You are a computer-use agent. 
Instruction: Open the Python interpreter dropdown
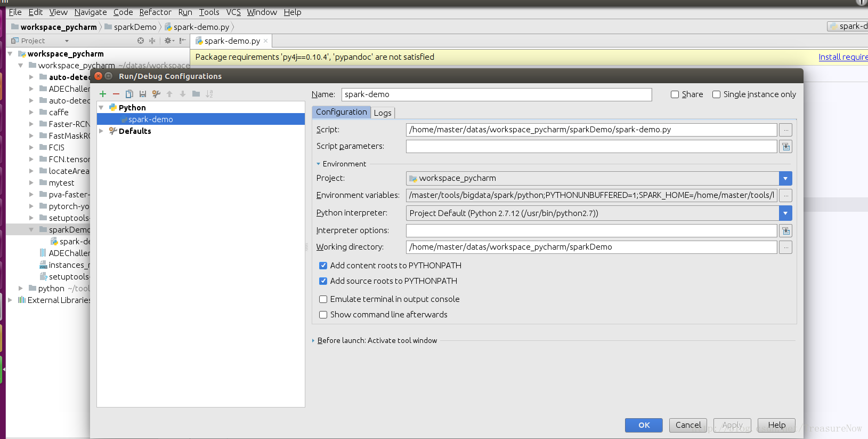(x=785, y=213)
